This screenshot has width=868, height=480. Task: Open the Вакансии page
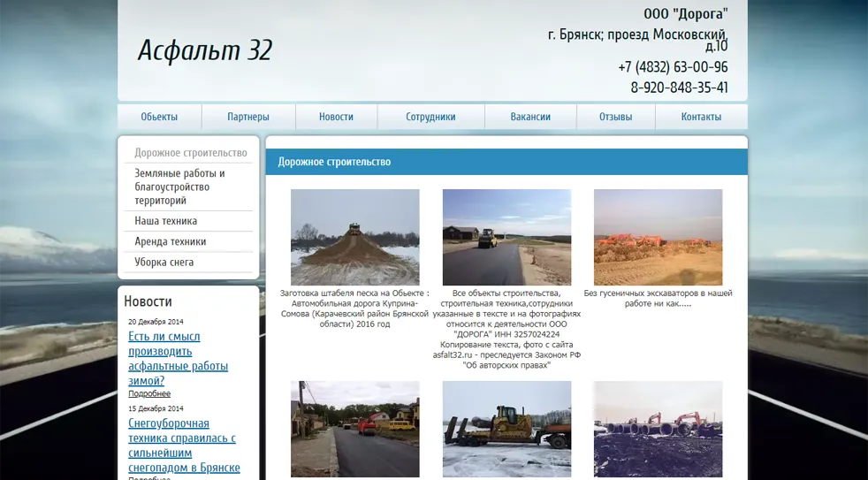(x=530, y=117)
